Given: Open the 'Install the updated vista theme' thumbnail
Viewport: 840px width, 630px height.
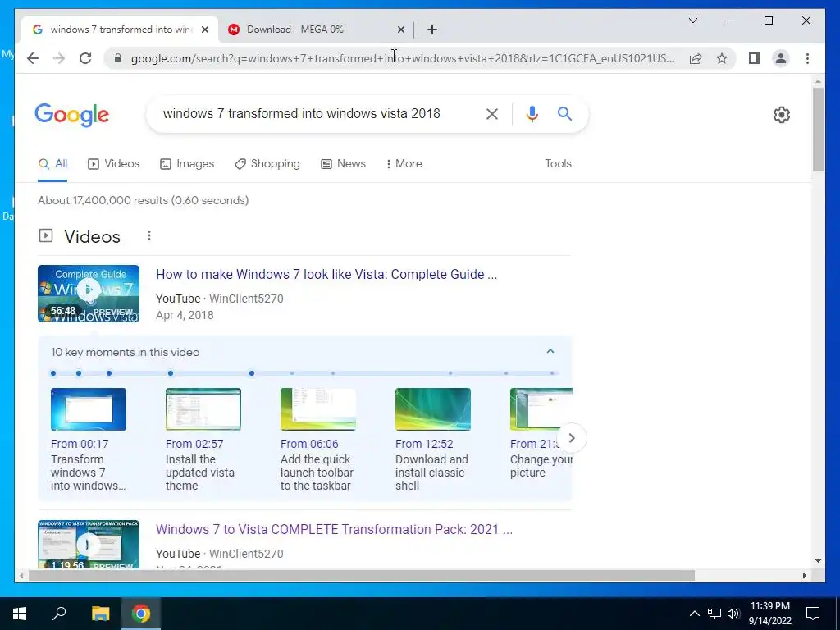Looking at the screenshot, I should point(203,409).
